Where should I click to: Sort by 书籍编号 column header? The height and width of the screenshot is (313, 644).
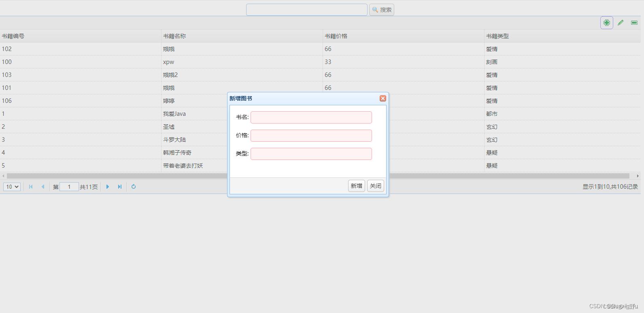81,36
